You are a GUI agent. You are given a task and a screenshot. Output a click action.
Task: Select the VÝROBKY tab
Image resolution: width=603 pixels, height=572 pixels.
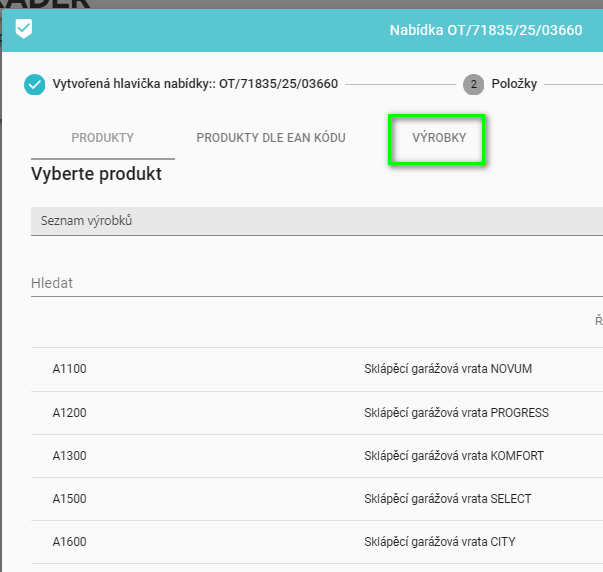[439, 138]
